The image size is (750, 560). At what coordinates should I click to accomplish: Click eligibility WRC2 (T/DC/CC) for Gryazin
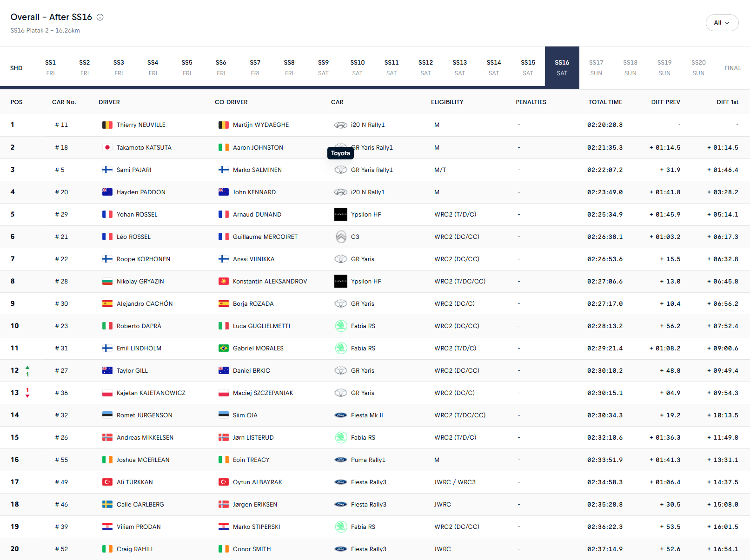tap(460, 281)
